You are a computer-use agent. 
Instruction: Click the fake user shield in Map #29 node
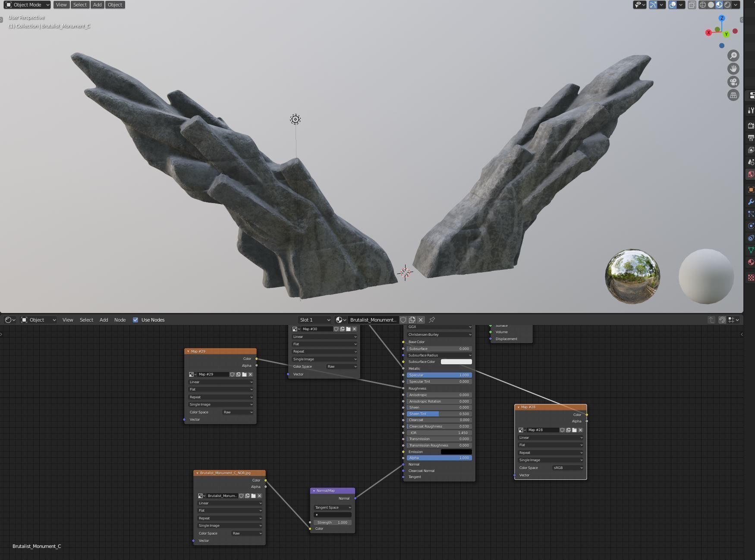tap(232, 374)
